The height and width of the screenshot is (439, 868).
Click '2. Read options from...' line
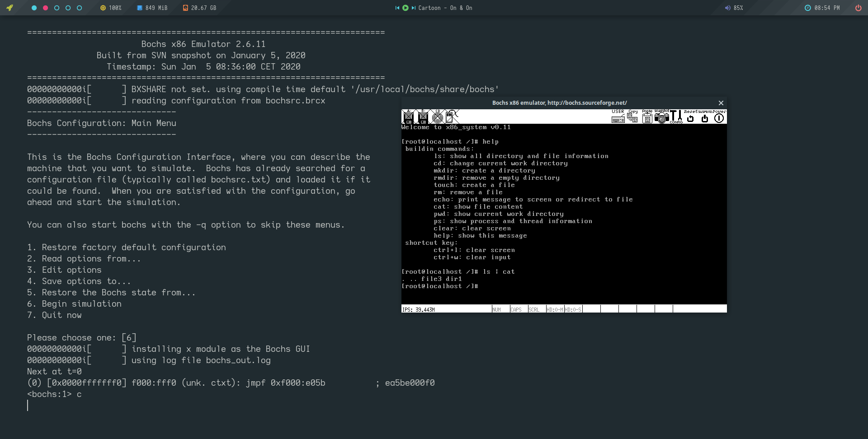point(84,259)
